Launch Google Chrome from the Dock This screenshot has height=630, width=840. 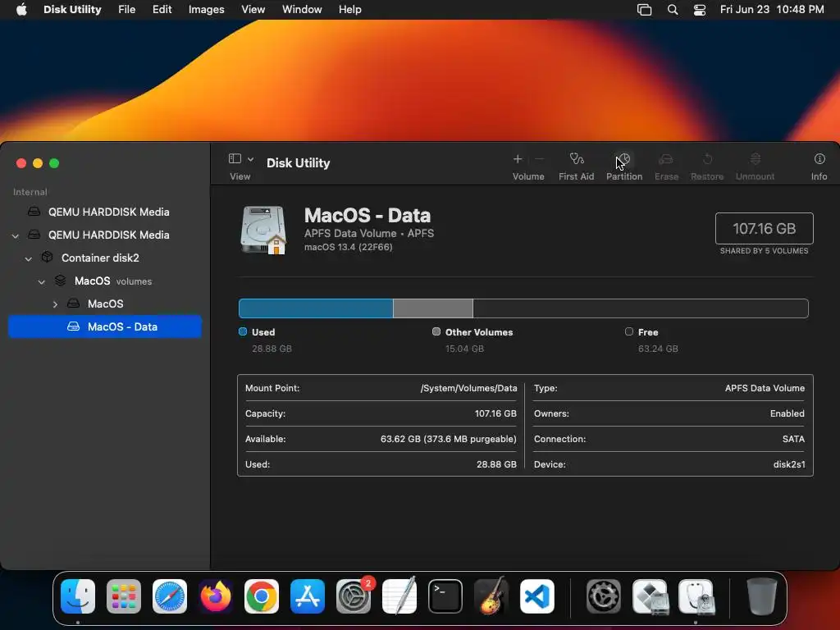[262, 596]
